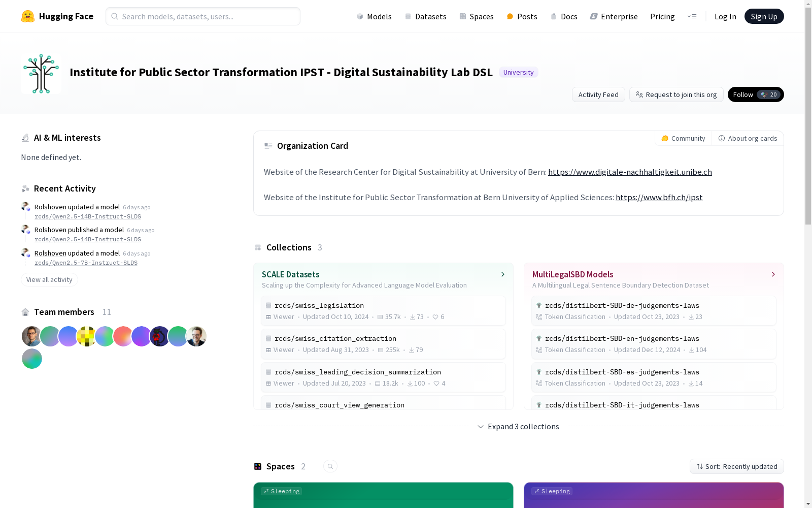Open the Sort: Recently updated dropdown

point(737,466)
